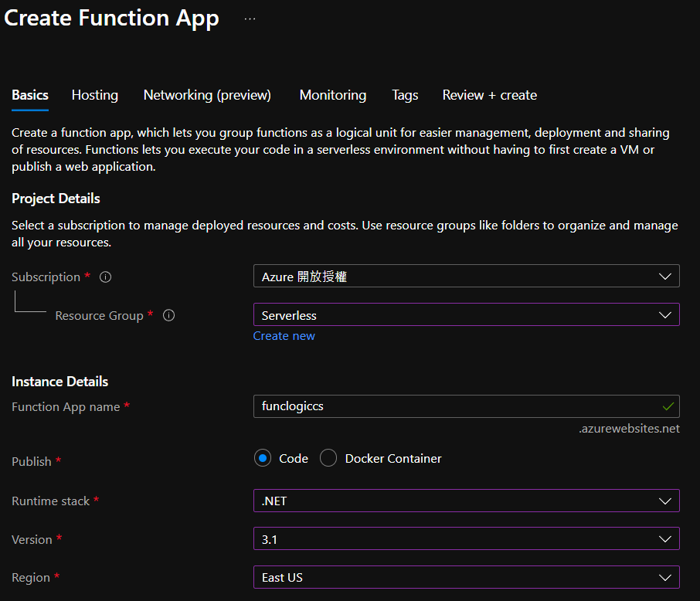Image resolution: width=700 pixels, height=601 pixels.
Task: Switch to the Tags tab
Action: [x=405, y=95]
